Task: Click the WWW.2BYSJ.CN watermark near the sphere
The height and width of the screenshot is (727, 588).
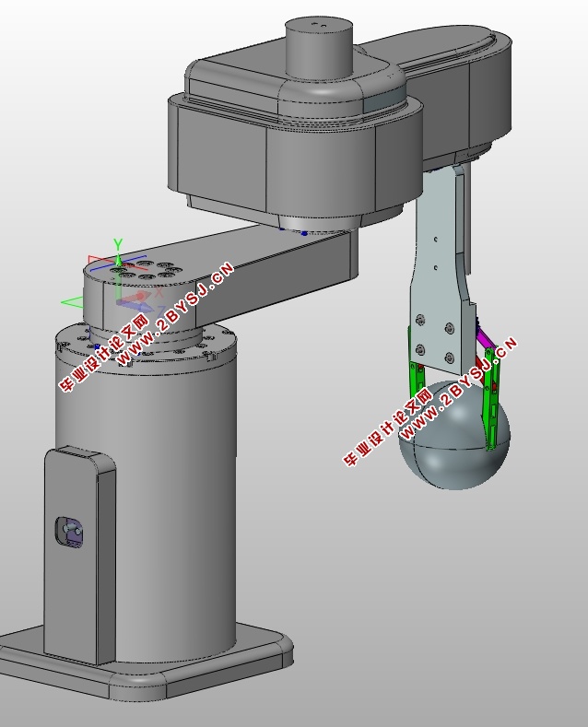Action: (x=458, y=389)
